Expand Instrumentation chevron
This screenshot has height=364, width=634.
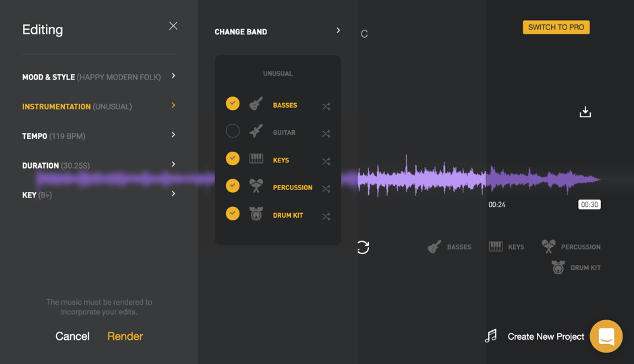coord(173,105)
